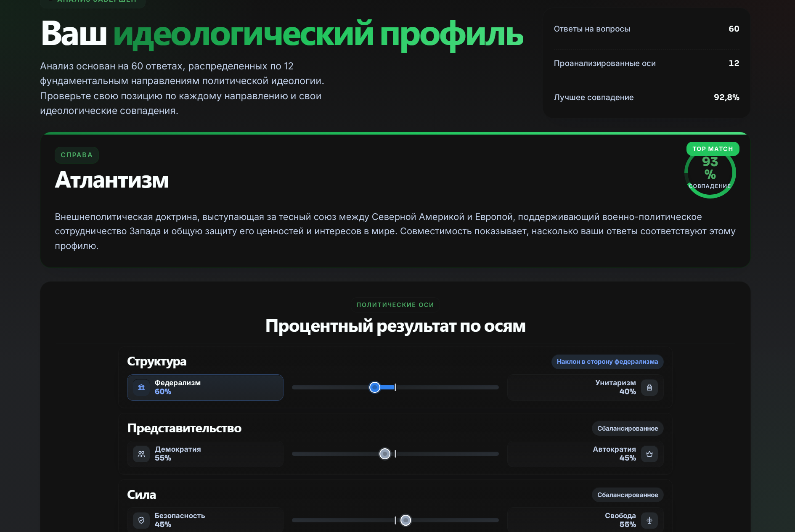The width and height of the screenshot is (795, 532).
Task: Click the Federalism building icon
Action: click(141, 387)
